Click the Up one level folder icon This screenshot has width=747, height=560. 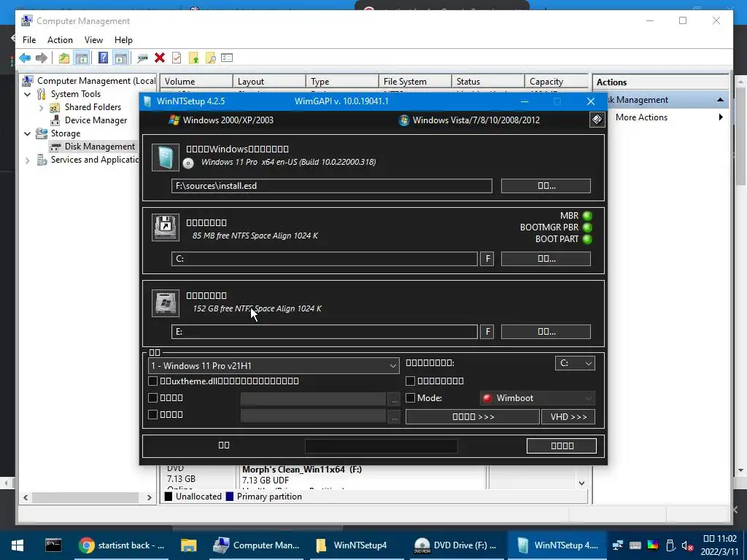[64, 58]
